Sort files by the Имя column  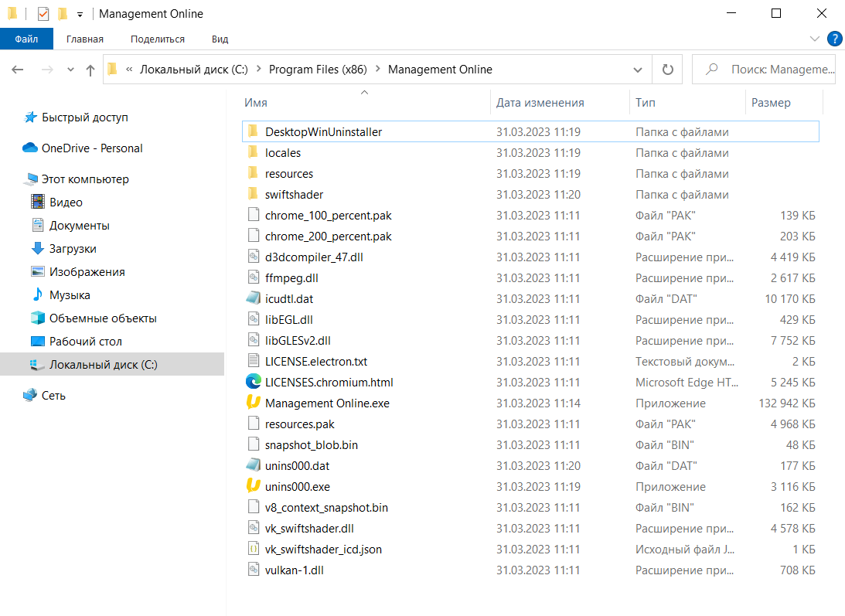tap(255, 102)
